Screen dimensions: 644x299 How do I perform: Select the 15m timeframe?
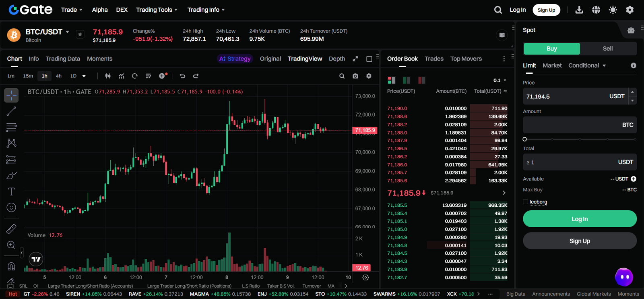click(28, 76)
